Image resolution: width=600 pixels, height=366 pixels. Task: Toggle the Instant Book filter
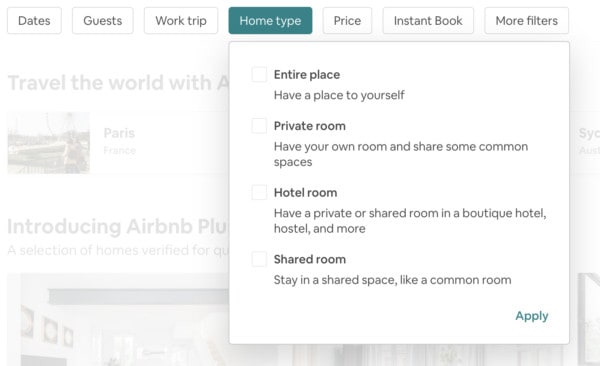click(x=428, y=21)
